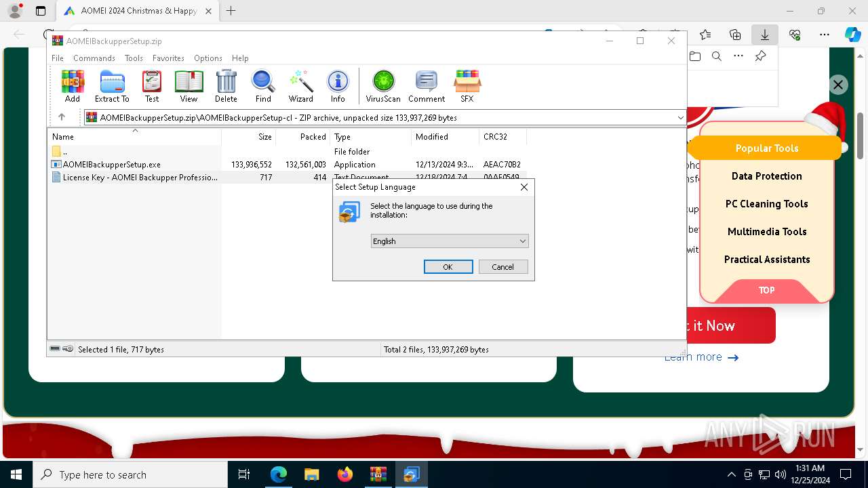Sort by the Modified column header
Screen dimensions: 868x488
(x=445, y=136)
